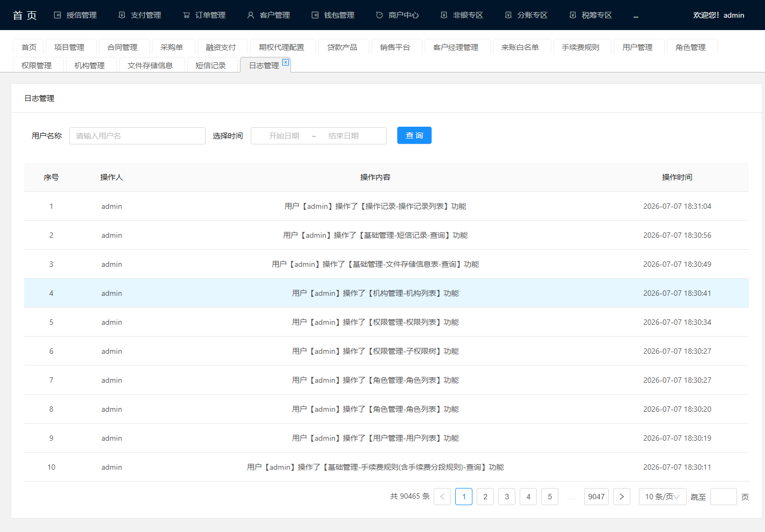Click timestamp 2026-07-07 18:30:20
Viewport: 765px width, 532px height.
pyautogui.click(x=677, y=409)
